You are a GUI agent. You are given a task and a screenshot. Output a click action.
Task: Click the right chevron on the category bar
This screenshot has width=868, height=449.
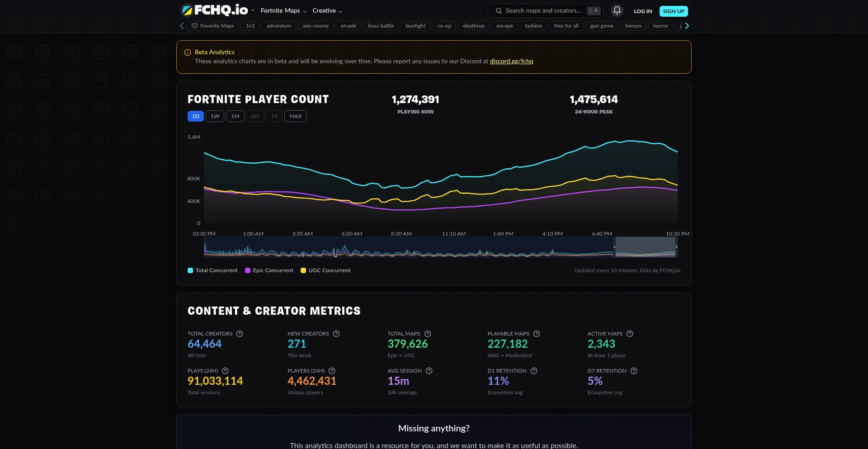686,26
